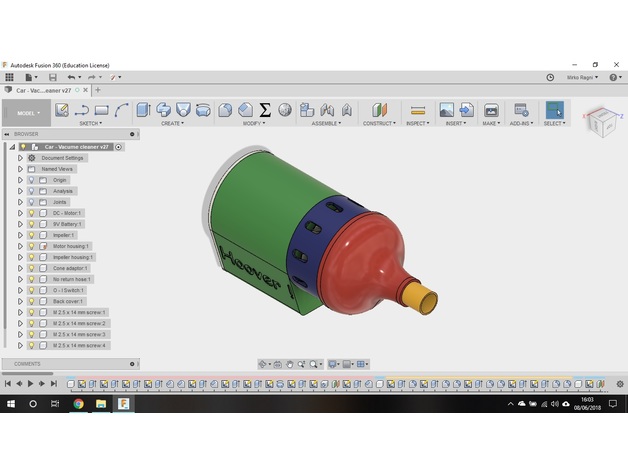Screen dimensions: 628x472
Task: Select the Measure tool
Action: point(418,110)
